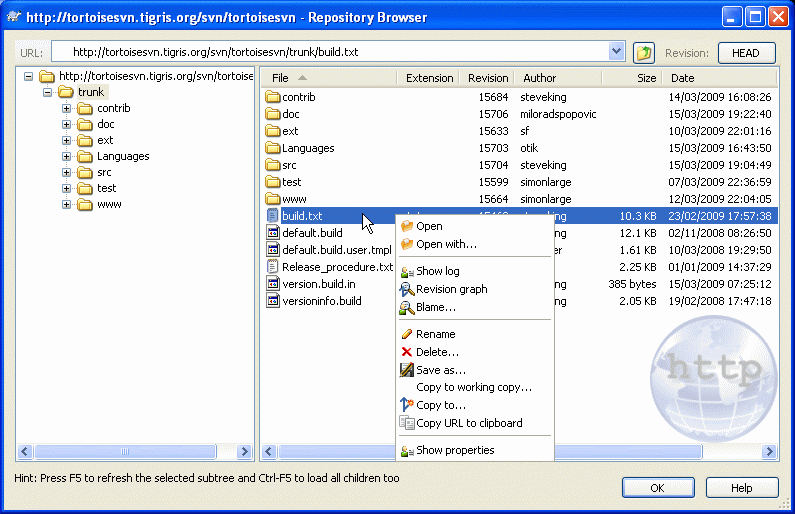Click the pencil Rename icon
795x514 pixels.
[x=407, y=334]
